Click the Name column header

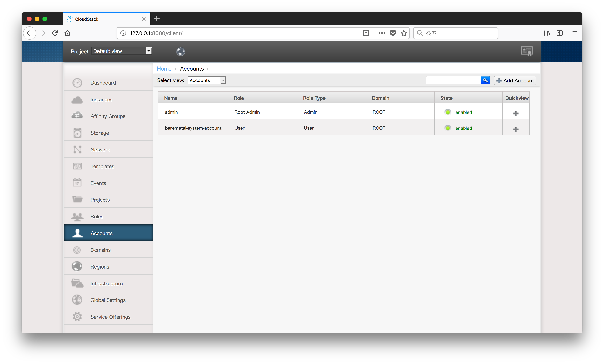pos(193,98)
